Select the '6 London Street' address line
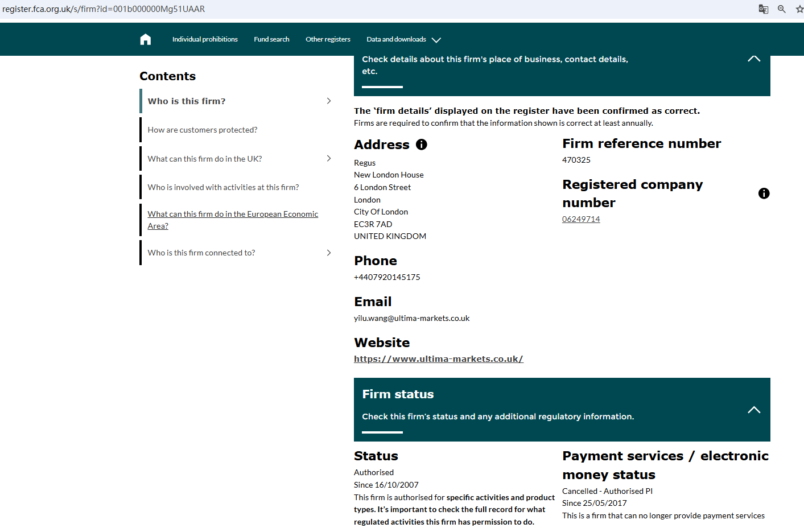The image size is (804, 532). 382,187
